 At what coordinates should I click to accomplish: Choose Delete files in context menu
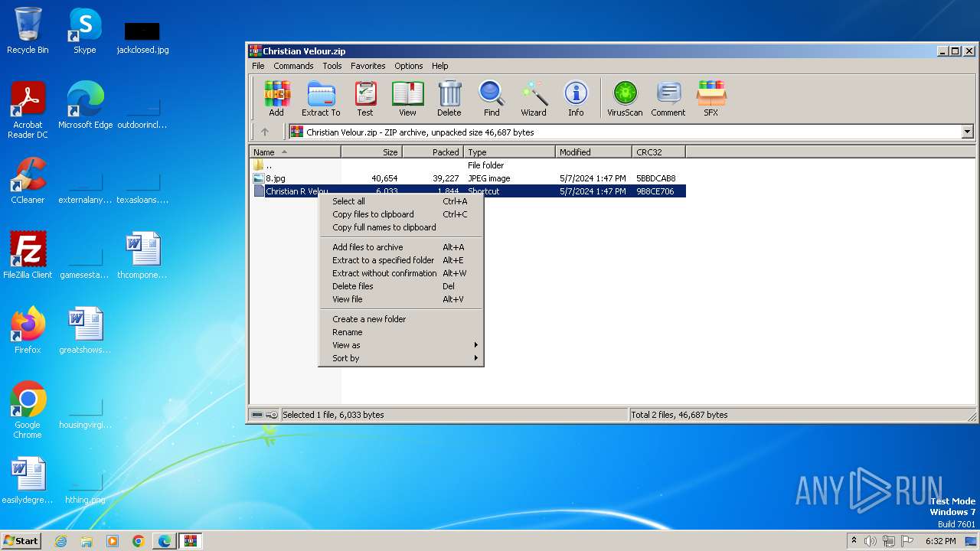(x=401, y=286)
